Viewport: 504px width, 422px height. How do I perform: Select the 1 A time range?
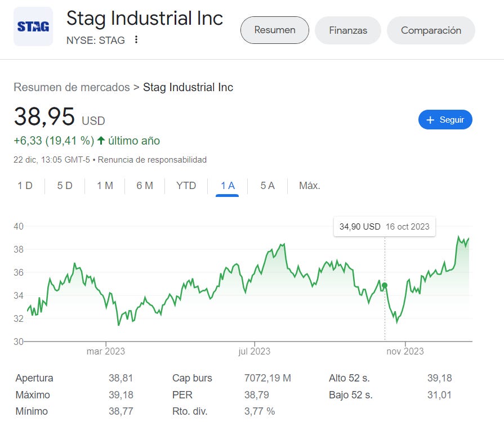click(228, 186)
